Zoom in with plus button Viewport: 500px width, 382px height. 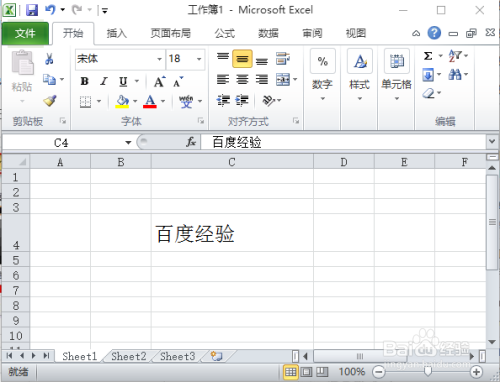click(x=477, y=371)
